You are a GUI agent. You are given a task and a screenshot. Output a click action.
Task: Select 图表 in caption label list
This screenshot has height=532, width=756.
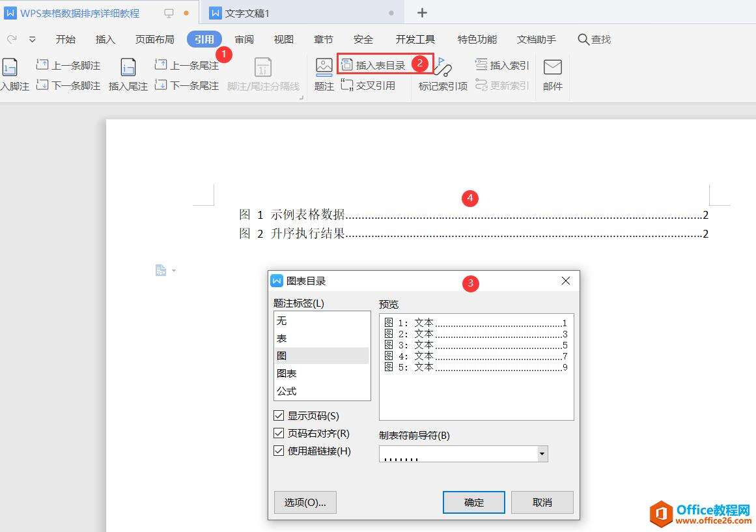point(322,373)
